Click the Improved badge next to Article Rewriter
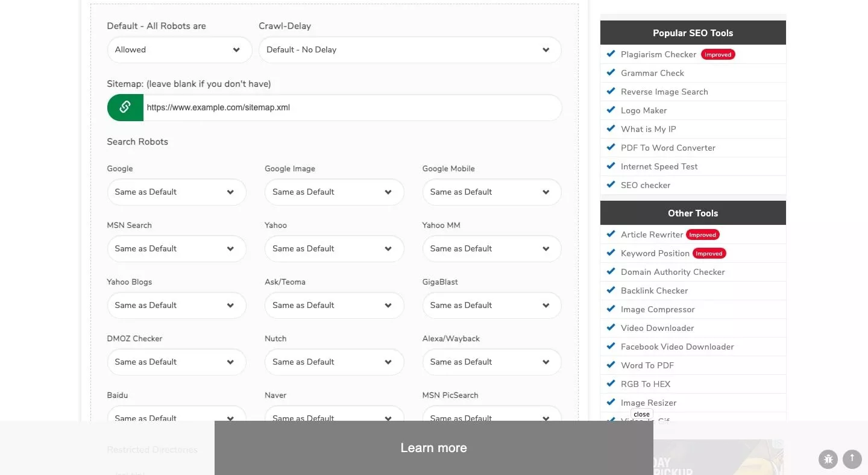Viewport: 868px width, 475px height. coord(702,234)
